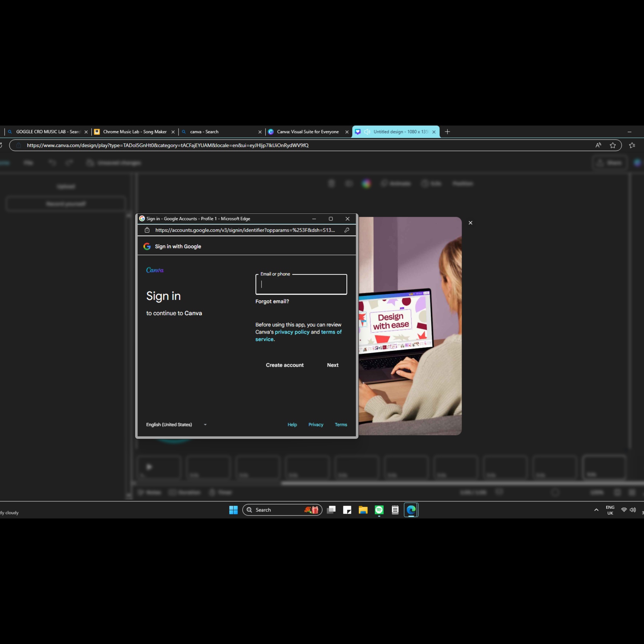Mute the Untitled design tab audio
The height and width of the screenshot is (644, 644).
coord(367,132)
